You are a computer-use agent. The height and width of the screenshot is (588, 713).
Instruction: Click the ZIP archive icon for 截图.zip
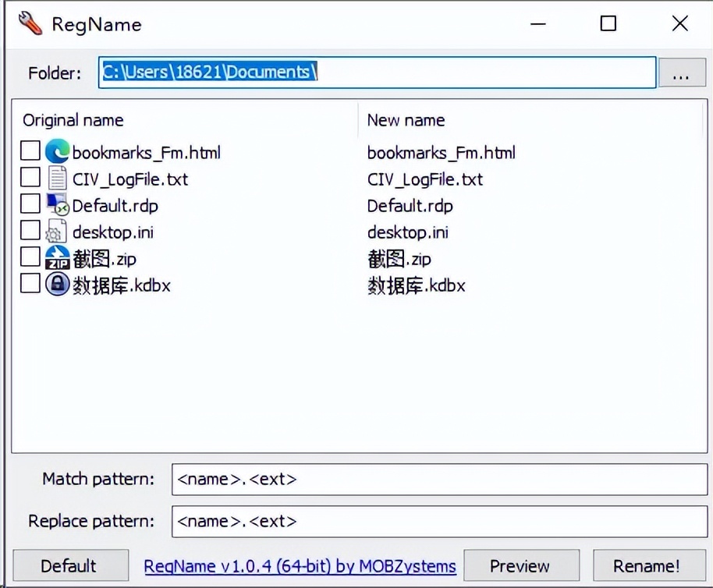[57, 258]
